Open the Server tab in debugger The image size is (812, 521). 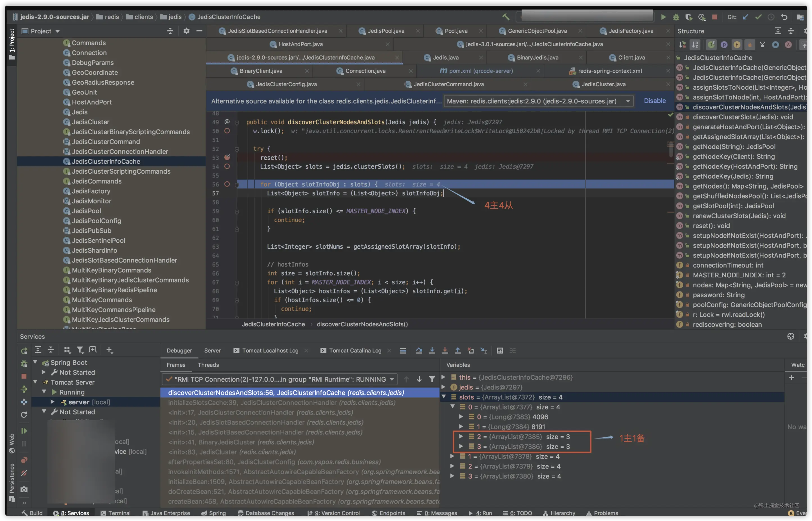212,350
